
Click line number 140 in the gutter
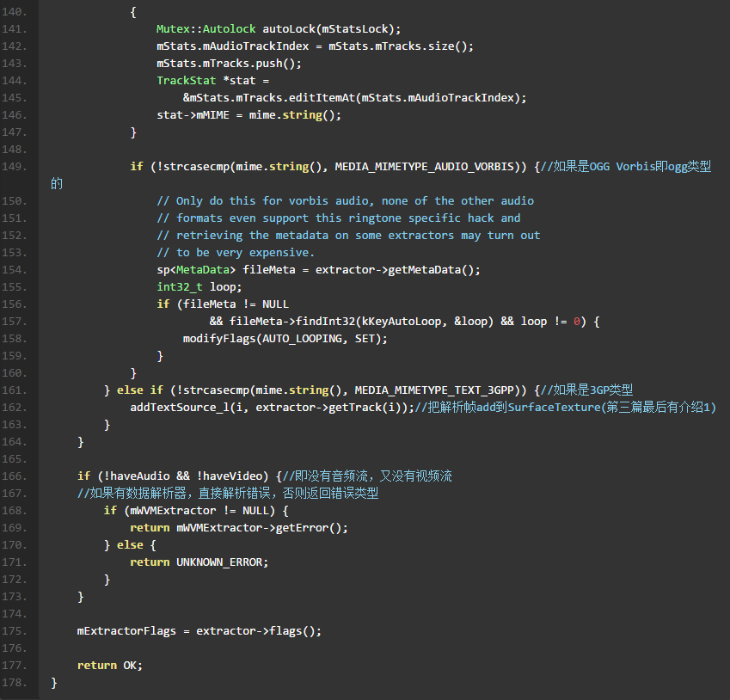19,12
